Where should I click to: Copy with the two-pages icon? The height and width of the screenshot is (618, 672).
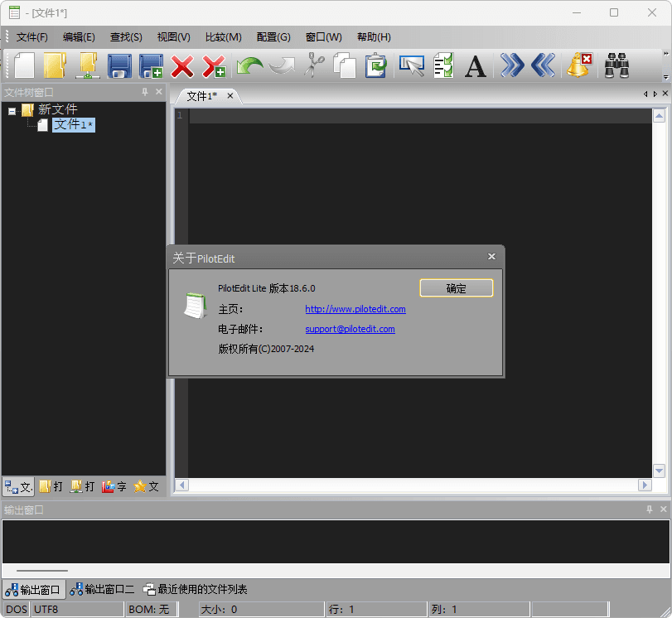[345, 65]
